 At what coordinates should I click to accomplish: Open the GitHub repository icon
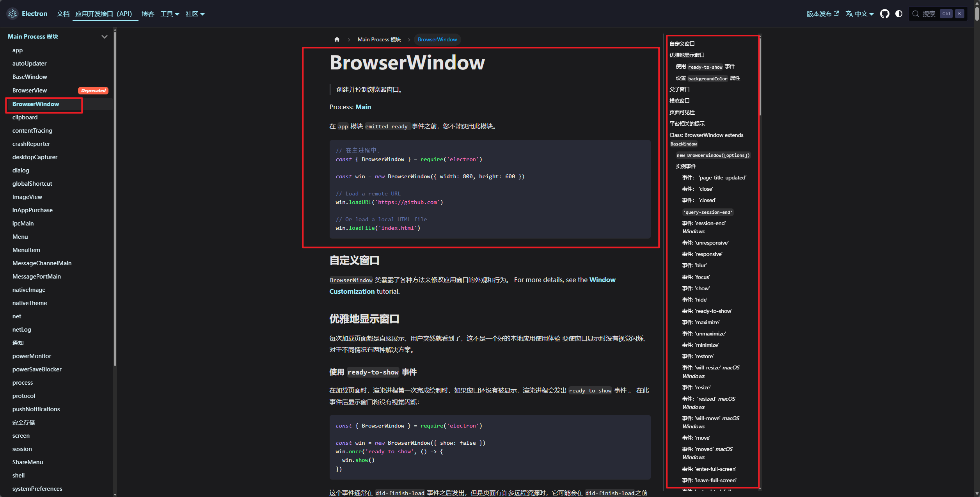coord(884,14)
